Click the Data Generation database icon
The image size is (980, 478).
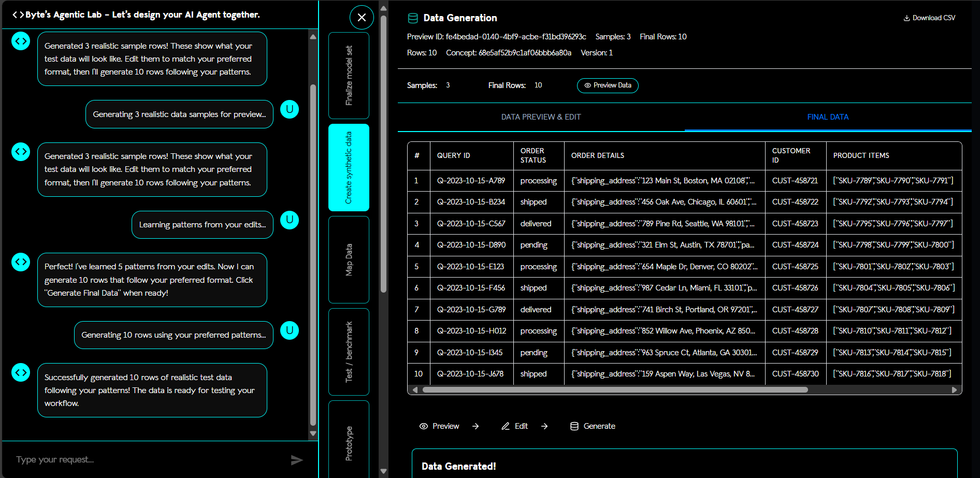[413, 18]
